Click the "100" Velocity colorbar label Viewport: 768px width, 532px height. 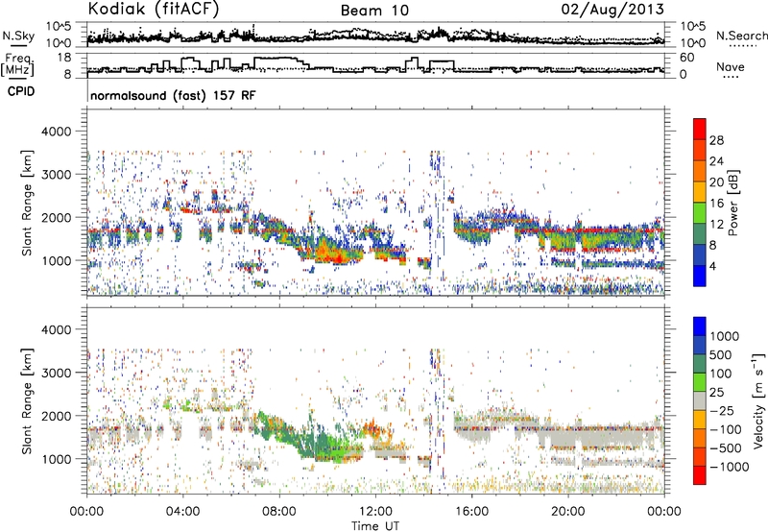click(721, 374)
